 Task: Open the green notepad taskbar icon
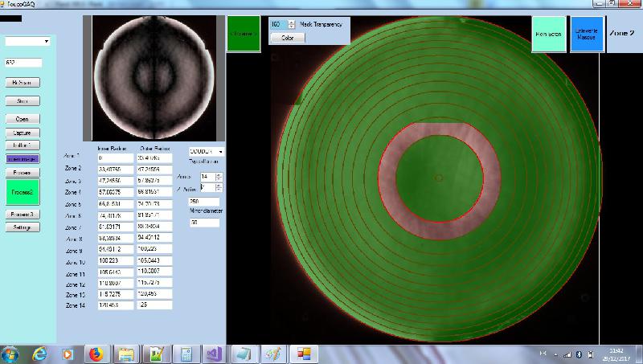tap(156, 354)
